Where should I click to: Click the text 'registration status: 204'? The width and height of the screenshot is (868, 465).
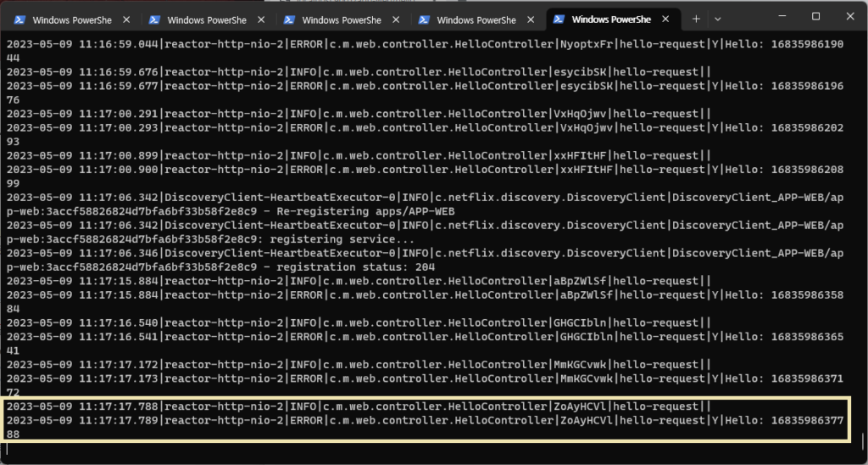[356, 267]
